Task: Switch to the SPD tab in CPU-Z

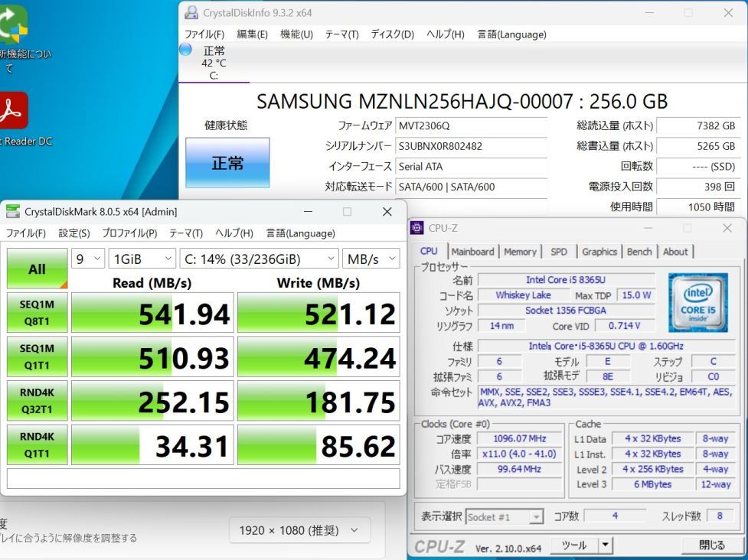Action: click(559, 251)
